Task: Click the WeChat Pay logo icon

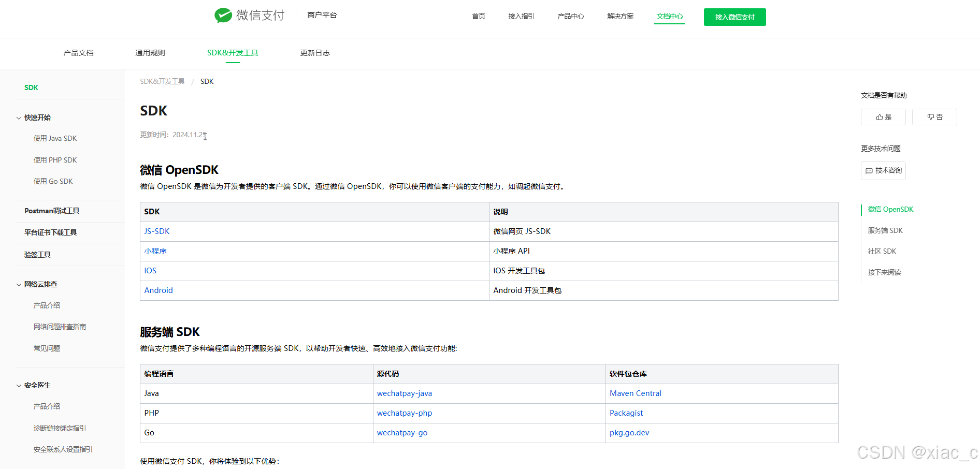Action: point(223,16)
